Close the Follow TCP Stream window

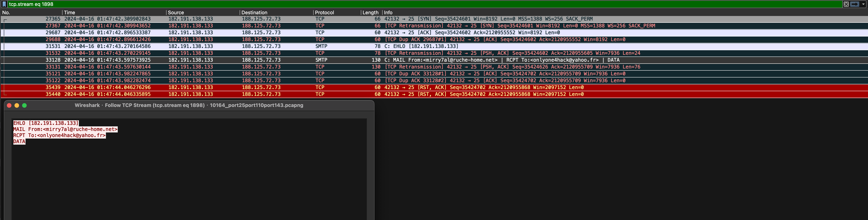tap(10, 105)
